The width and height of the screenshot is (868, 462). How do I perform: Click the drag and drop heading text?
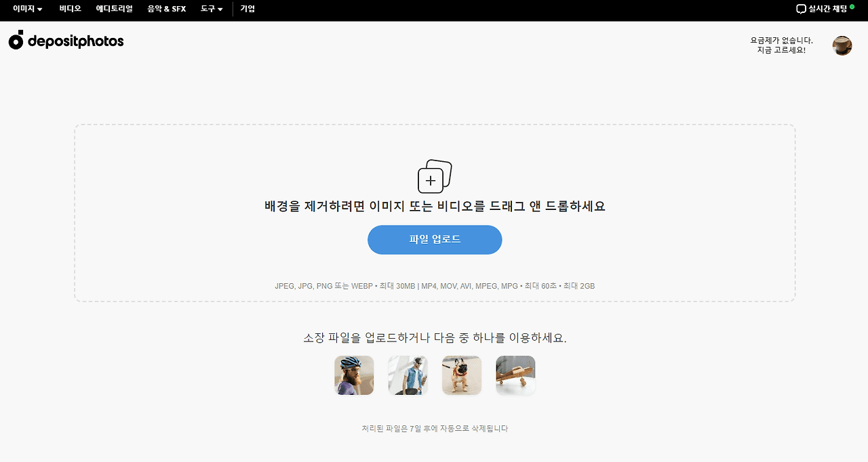pos(435,207)
